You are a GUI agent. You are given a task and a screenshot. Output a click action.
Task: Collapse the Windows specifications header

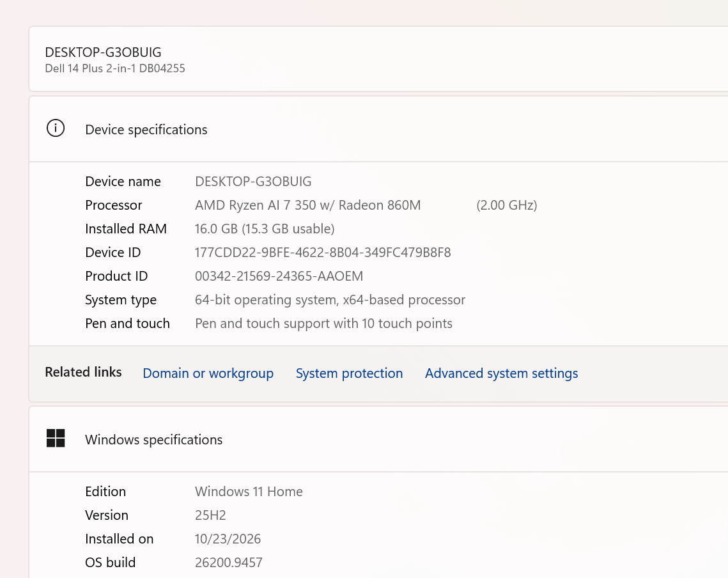click(x=378, y=439)
